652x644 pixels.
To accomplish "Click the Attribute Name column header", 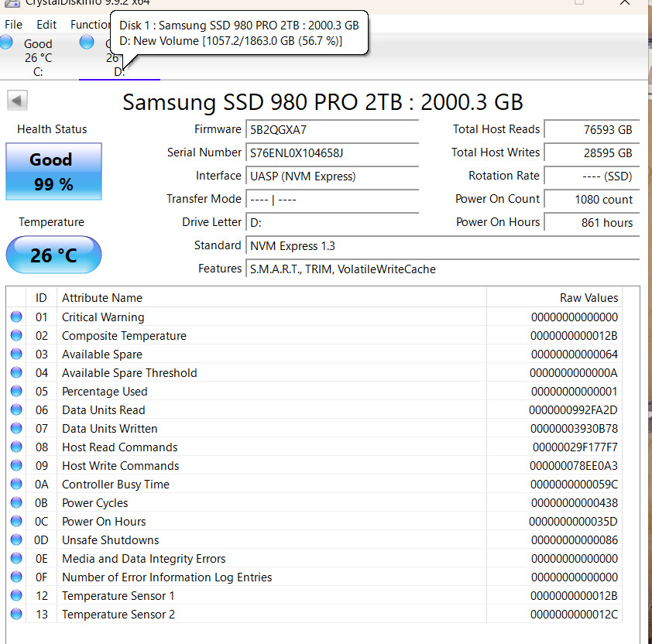I will (272, 298).
